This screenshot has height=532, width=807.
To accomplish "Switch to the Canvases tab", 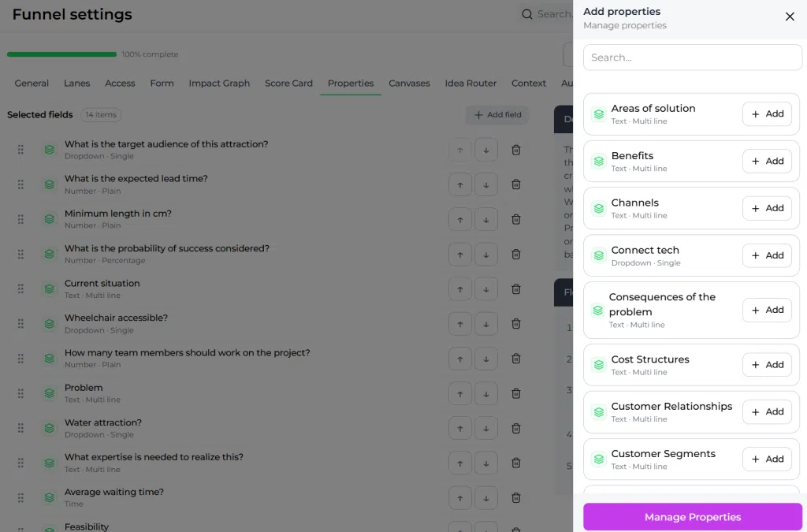I will [409, 84].
